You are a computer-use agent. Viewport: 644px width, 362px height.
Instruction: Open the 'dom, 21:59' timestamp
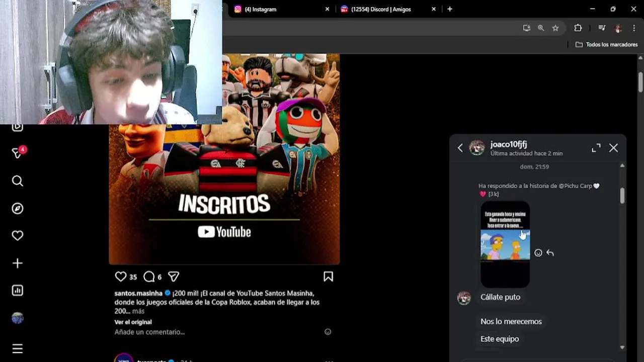535,166
